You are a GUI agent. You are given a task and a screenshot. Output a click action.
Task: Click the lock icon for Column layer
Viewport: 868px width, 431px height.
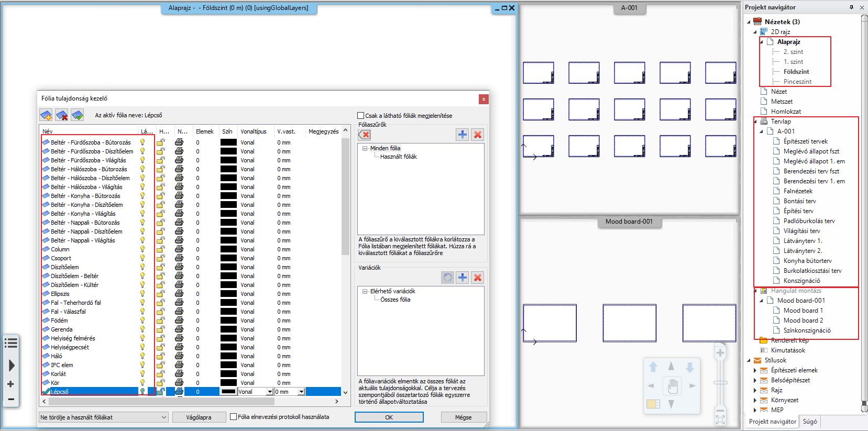tap(161, 249)
